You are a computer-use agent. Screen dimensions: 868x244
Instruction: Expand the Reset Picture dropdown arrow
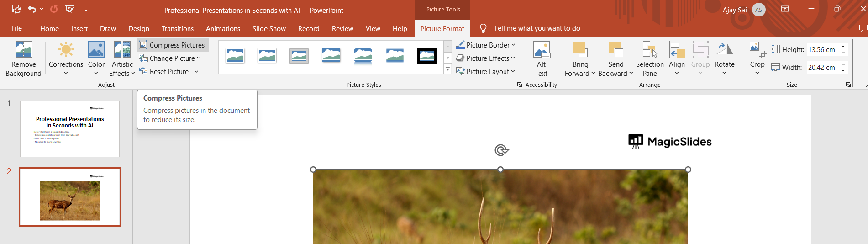pos(196,71)
